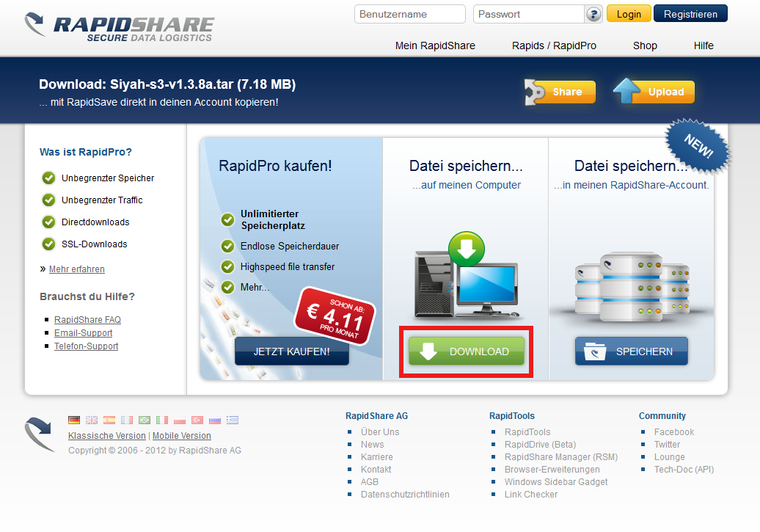Select the Polish flag language option
This screenshot has height=532, width=760.
[x=180, y=420]
